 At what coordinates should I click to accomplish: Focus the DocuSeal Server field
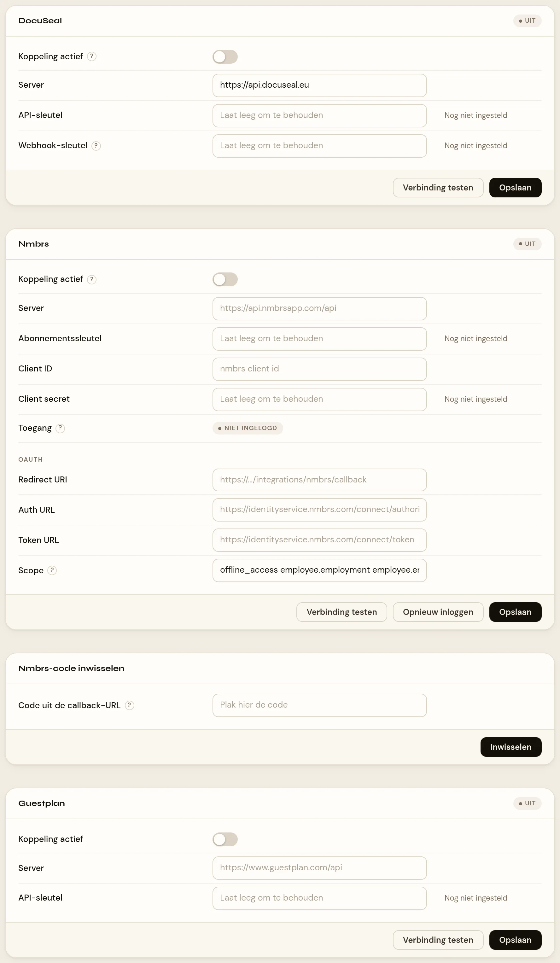click(319, 85)
